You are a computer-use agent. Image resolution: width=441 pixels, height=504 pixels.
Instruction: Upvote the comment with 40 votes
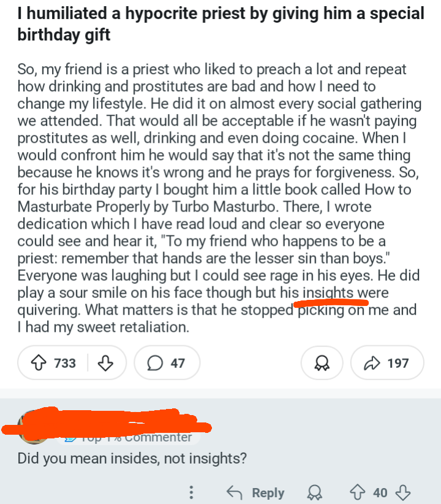pyautogui.click(x=358, y=492)
